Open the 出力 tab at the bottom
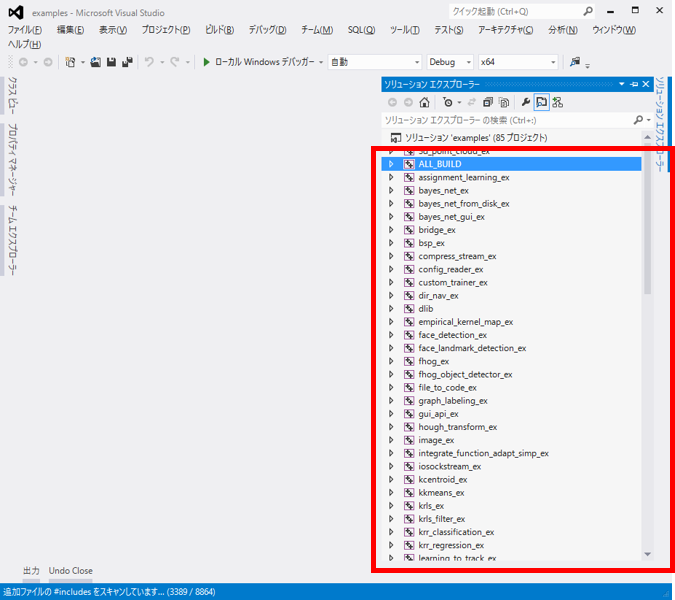The height and width of the screenshot is (600, 675). click(x=31, y=571)
